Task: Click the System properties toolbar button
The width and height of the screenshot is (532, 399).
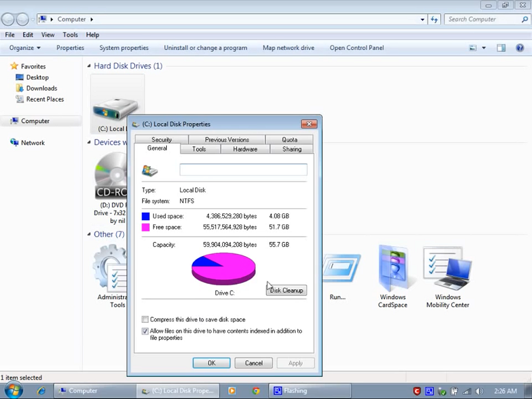Action: click(x=124, y=48)
